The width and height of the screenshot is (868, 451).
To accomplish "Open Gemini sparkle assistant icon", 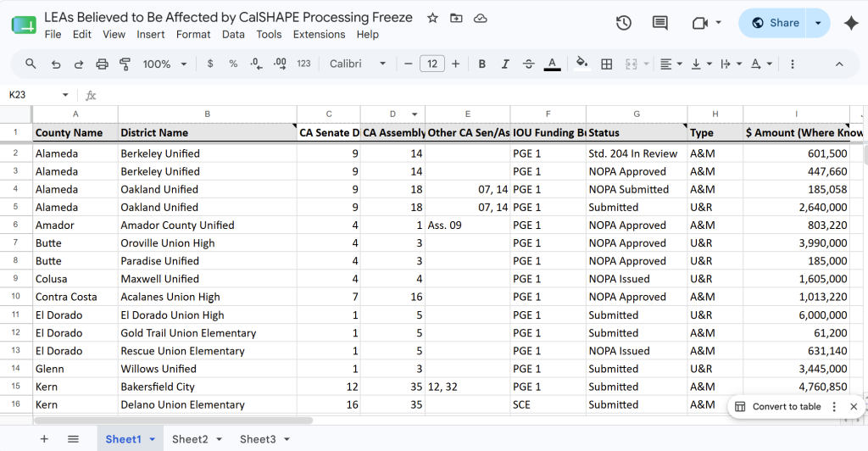I will coord(851,23).
